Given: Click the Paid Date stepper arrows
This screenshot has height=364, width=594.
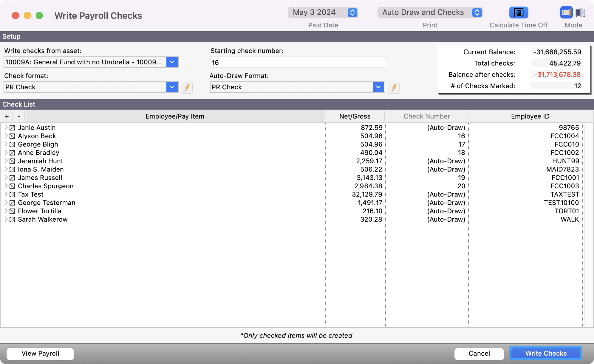Looking at the screenshot, I should [x=352, y=13].
